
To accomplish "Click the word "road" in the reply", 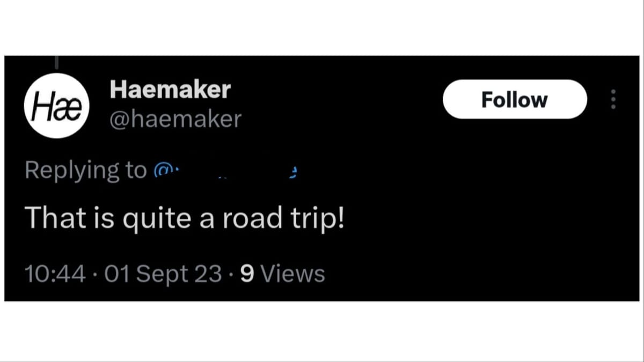I will [252, 218].
